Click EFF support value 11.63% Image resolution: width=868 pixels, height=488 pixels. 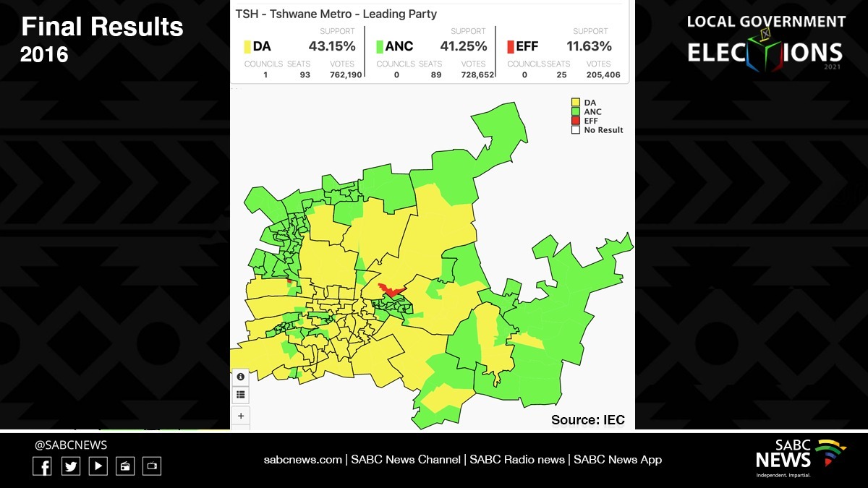click(589, 46)
